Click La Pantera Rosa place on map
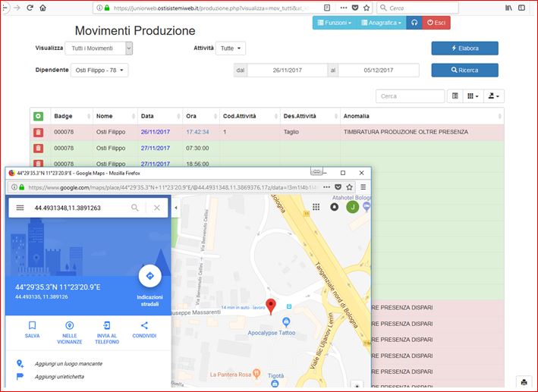Image resolution: width=538 pixels, height=392 pixels. coord(231,375)
